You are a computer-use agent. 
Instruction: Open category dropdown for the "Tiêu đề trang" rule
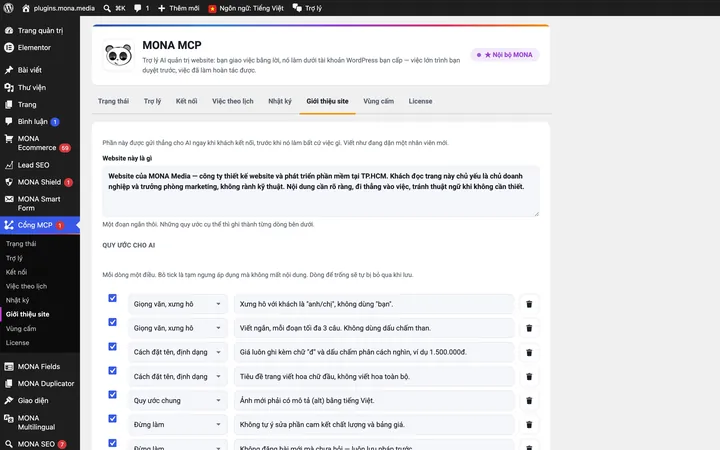(x=178, y=377)
